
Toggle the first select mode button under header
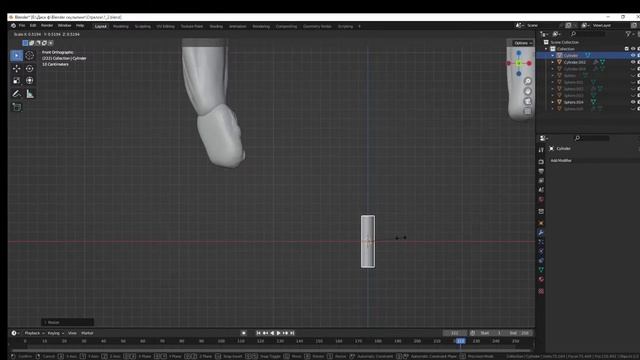[x=25, y=43]
